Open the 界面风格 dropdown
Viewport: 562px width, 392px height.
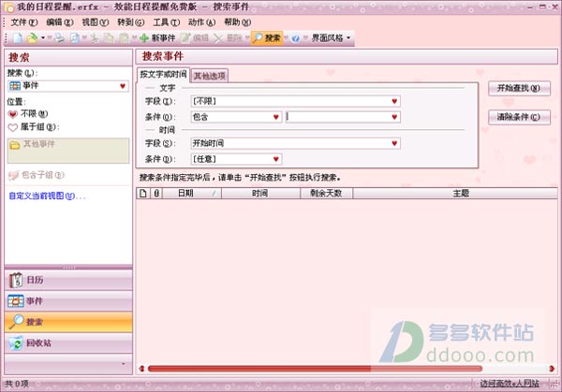pyautogui.click(x=331, y=38)
